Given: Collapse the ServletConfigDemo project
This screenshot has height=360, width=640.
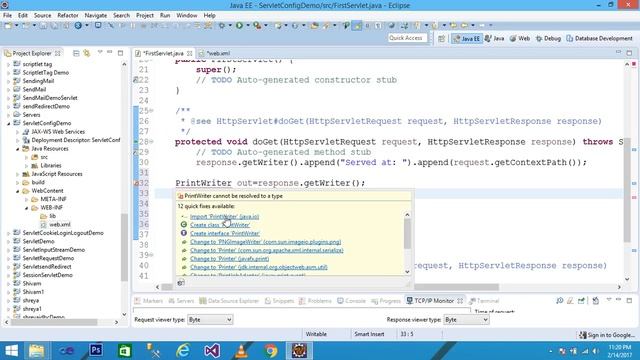Looking at the screenshot, I should tap(9, 123).
